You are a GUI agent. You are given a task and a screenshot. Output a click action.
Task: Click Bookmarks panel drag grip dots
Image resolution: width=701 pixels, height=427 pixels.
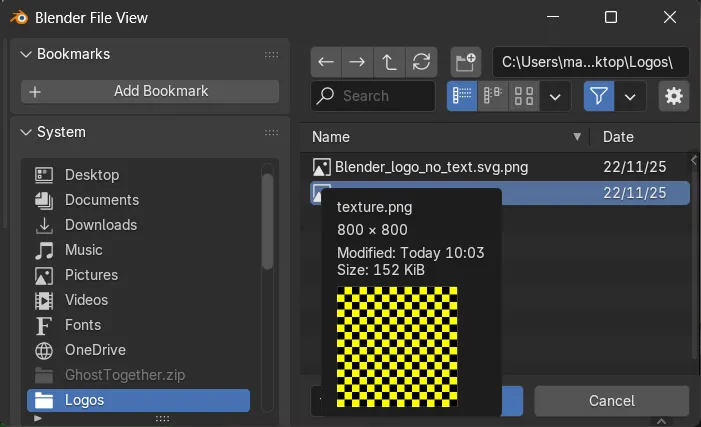click(271, 55)
